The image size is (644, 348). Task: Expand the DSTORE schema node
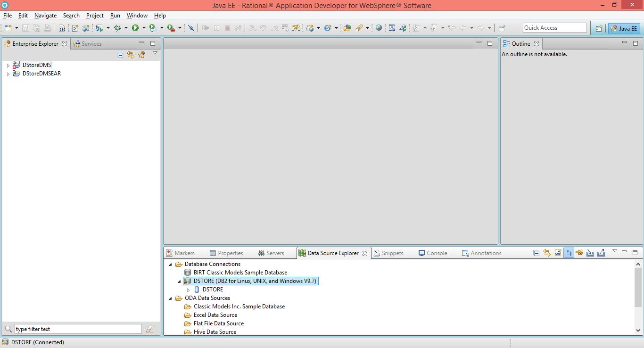click(188, 289)
